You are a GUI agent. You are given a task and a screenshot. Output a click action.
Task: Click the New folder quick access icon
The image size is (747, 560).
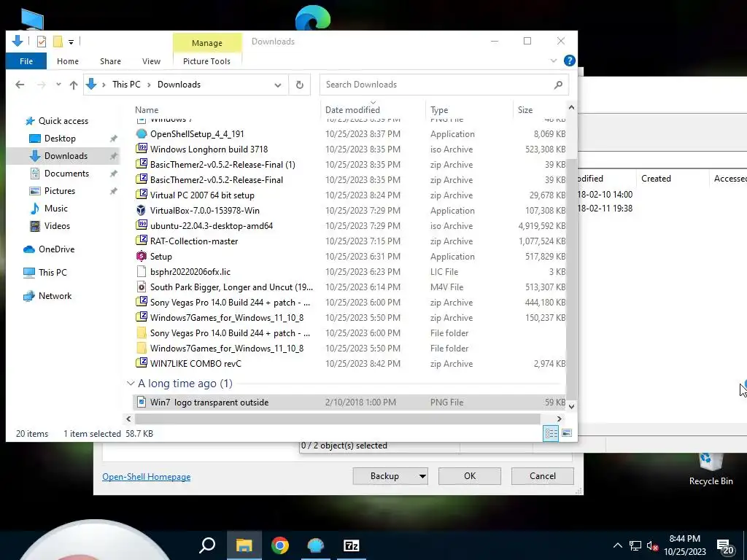coord(58,42)
